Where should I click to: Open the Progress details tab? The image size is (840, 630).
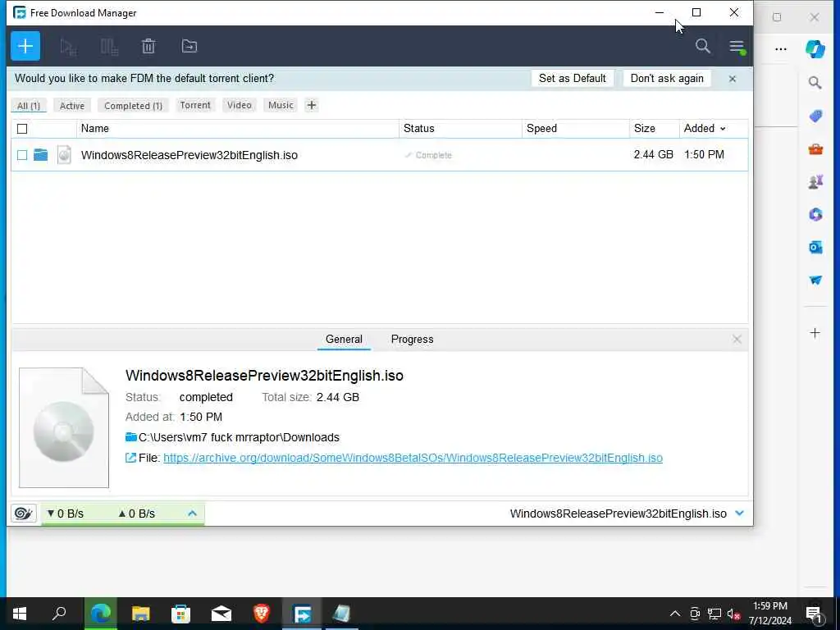coord(412,339)
